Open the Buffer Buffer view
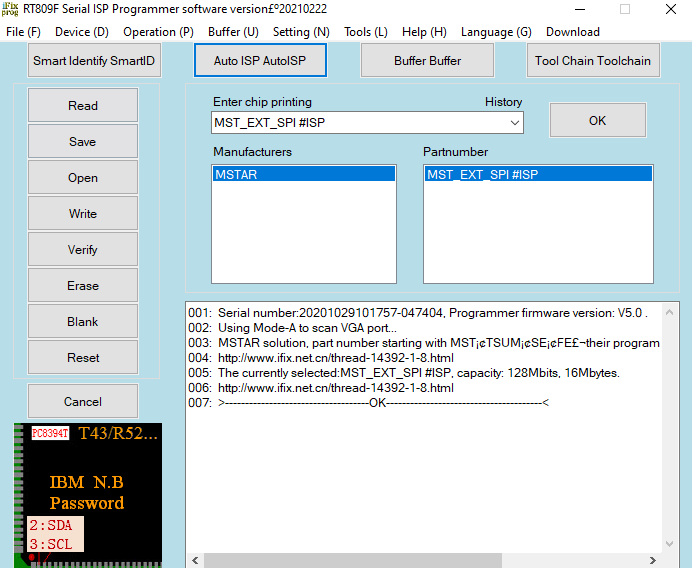This screenshot has width=692, height=568. tap(427, 60)
